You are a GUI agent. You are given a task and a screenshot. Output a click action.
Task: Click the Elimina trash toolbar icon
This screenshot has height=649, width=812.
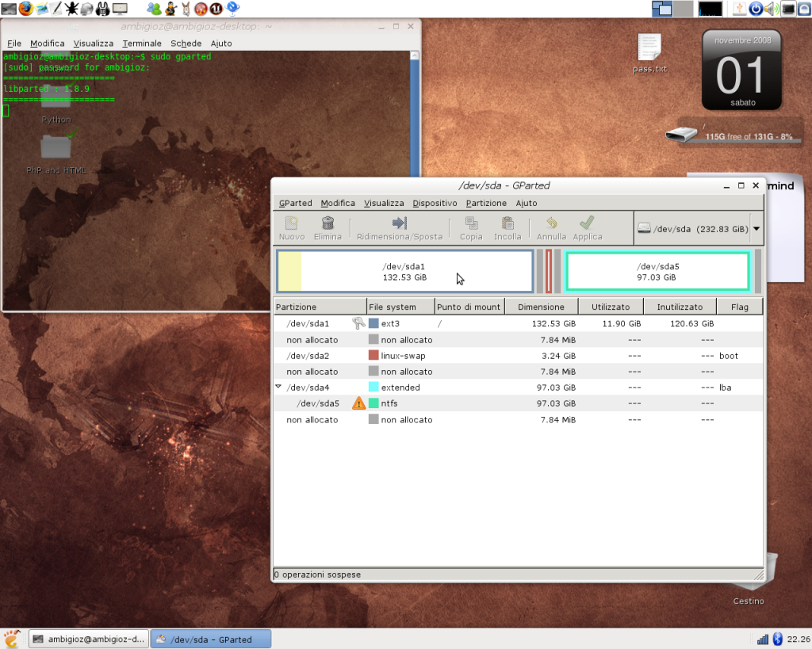point(327,224)
